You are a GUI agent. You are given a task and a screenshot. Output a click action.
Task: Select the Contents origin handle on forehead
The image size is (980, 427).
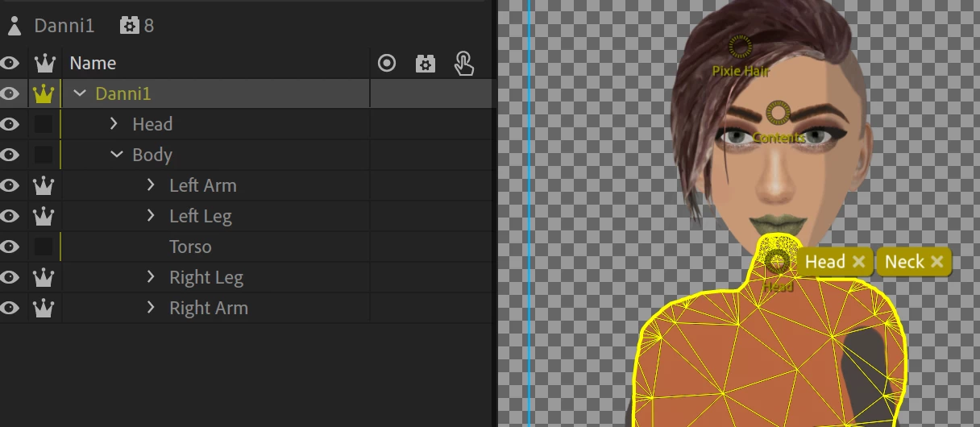[x=779, y=114]
